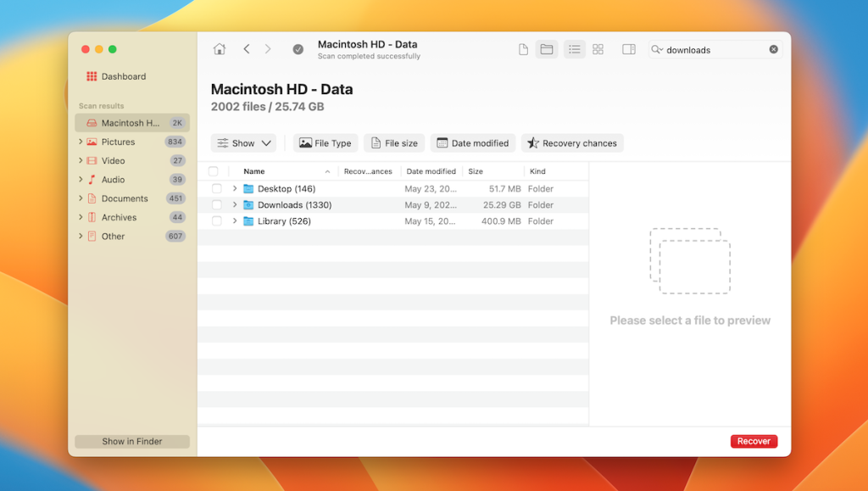Open the Date modified filter
The width and height of the screenshot is (868, 491).
(x=473, y=142)
